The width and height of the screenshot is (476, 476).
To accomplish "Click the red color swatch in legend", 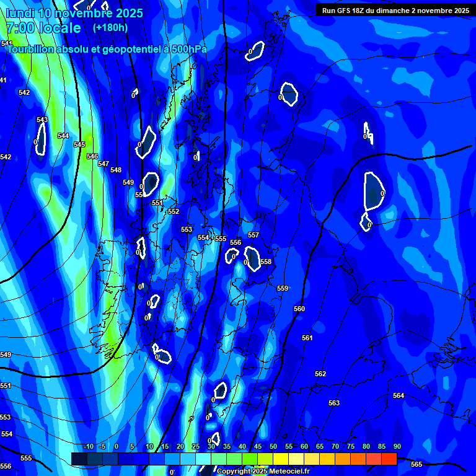I will click(389, 459).
